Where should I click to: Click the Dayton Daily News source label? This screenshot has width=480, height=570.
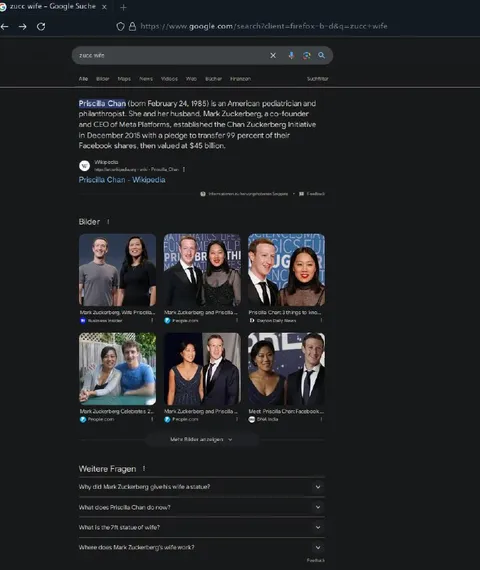pos(276,321)
